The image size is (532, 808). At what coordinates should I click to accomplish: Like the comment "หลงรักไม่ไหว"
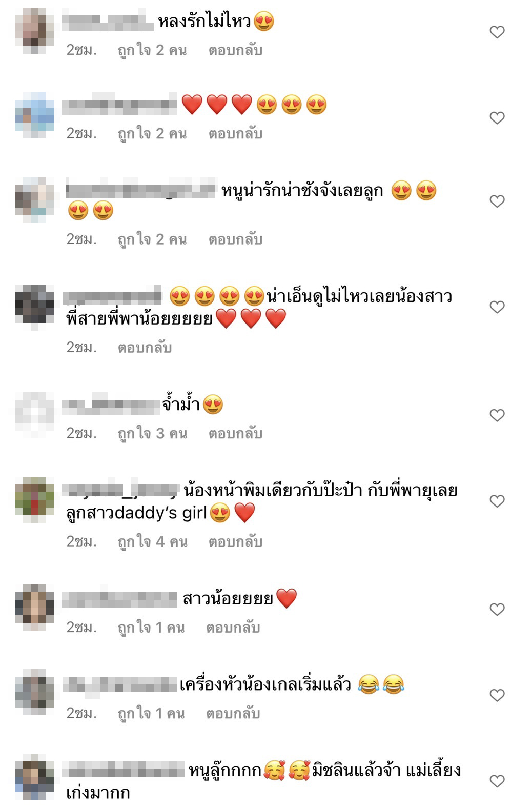pos(497,32)
